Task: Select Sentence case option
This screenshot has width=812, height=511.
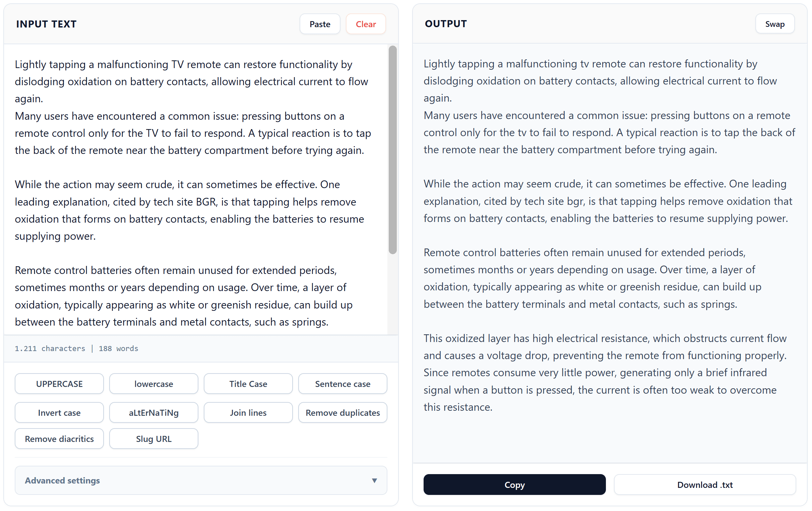Action: point(342,384)
